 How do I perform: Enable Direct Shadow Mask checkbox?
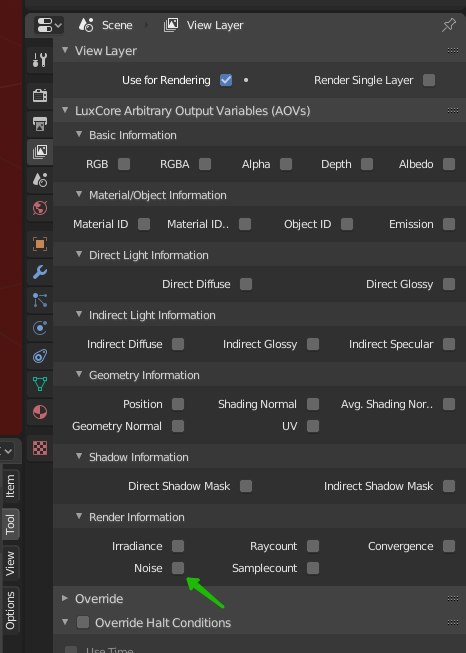pyautogui.click(x=246, y=486)
